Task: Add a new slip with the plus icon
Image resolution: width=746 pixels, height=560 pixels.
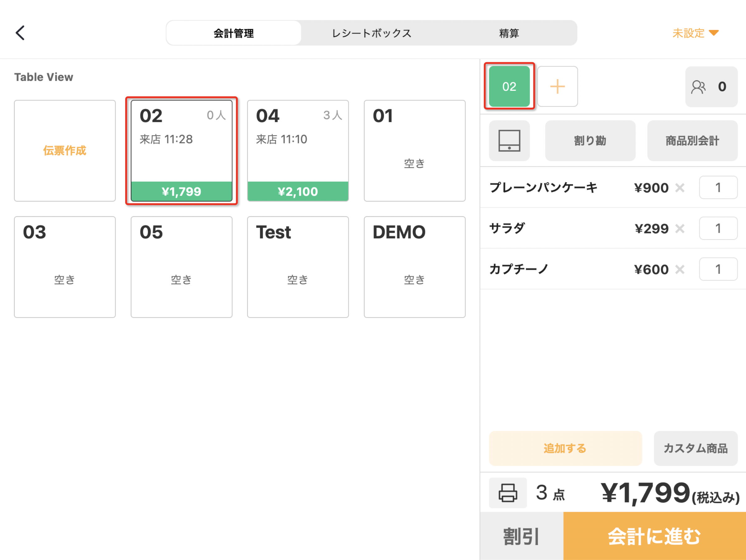Action: click(557, 86)
